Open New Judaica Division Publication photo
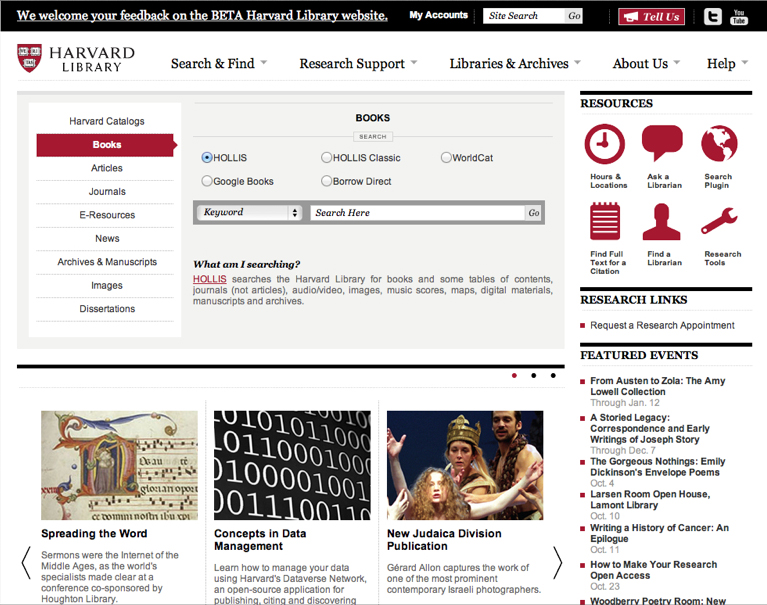 [465, 465]
